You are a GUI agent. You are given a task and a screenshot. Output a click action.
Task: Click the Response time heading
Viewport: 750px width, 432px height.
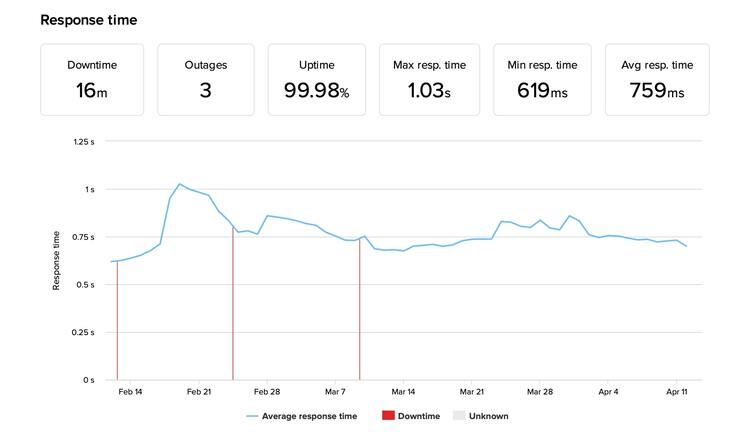point(88,20)
